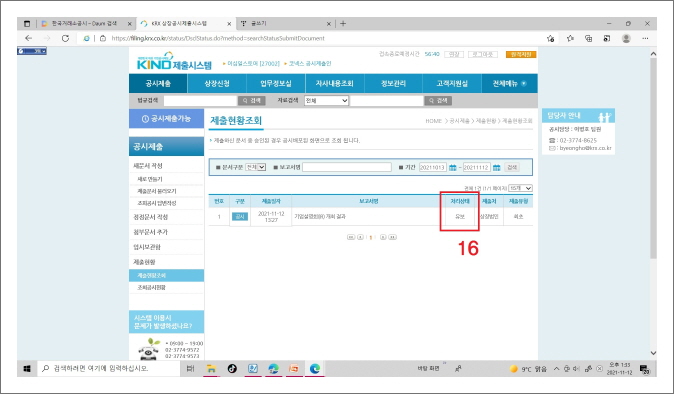The width and height of the screenshot is (674, 394).
Task: Click the 법규검색 검색 button
Action: [x=252, y=101]
